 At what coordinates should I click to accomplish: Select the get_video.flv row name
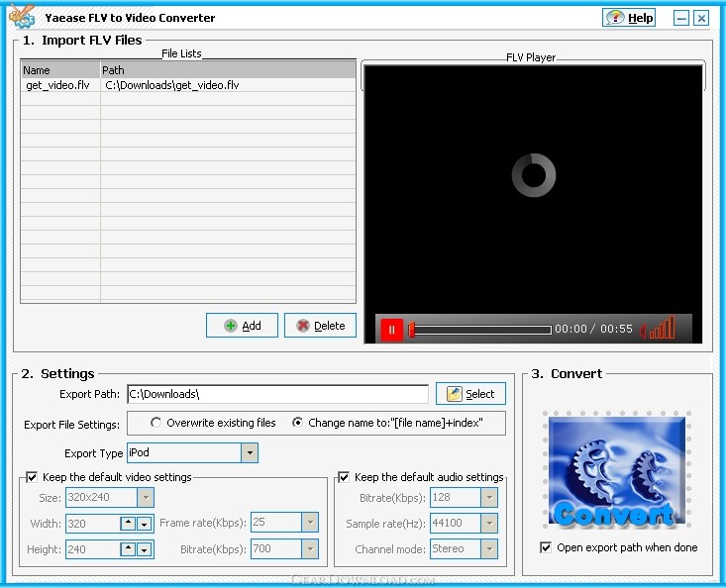(x=57, y=85)
